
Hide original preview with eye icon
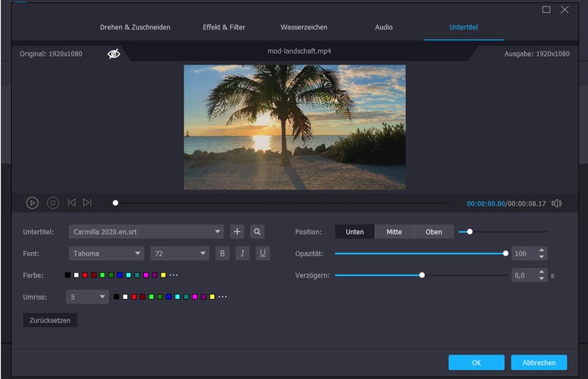tap(114, 54)
